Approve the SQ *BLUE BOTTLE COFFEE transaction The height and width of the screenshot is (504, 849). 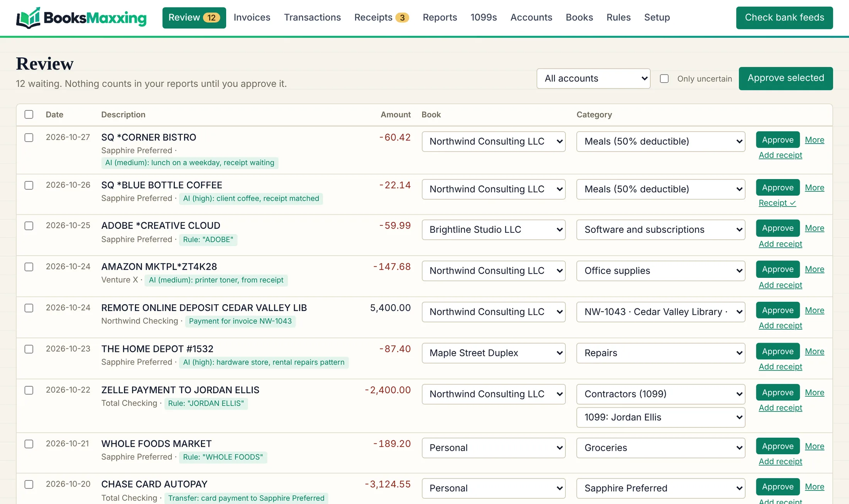tap(778, 188)
